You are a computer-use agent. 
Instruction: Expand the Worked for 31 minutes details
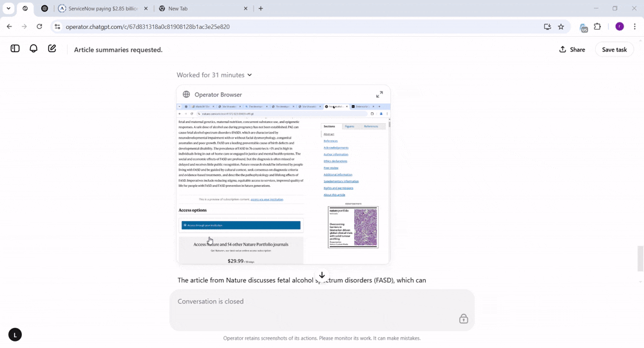click(x=214, y=75)
